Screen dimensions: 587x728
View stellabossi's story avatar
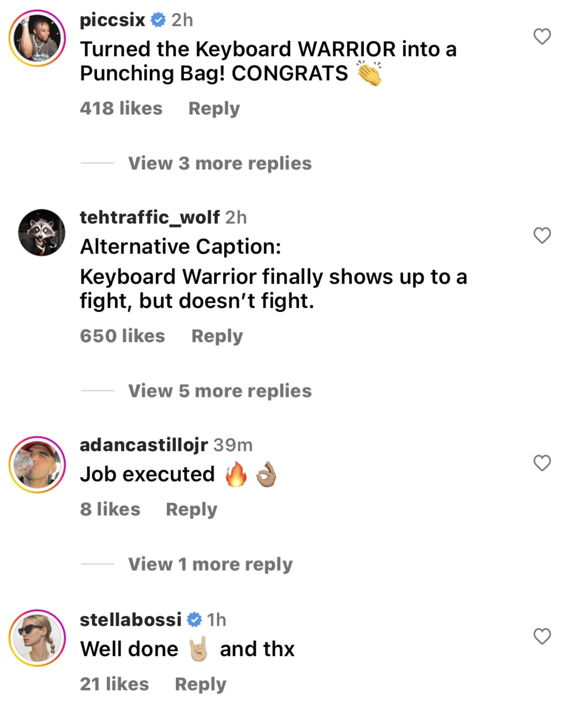[x=37, y=638]
